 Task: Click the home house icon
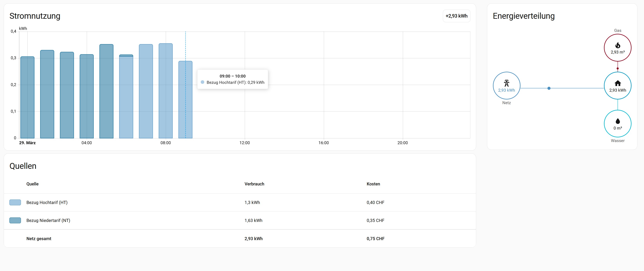[x=617, y=83]
